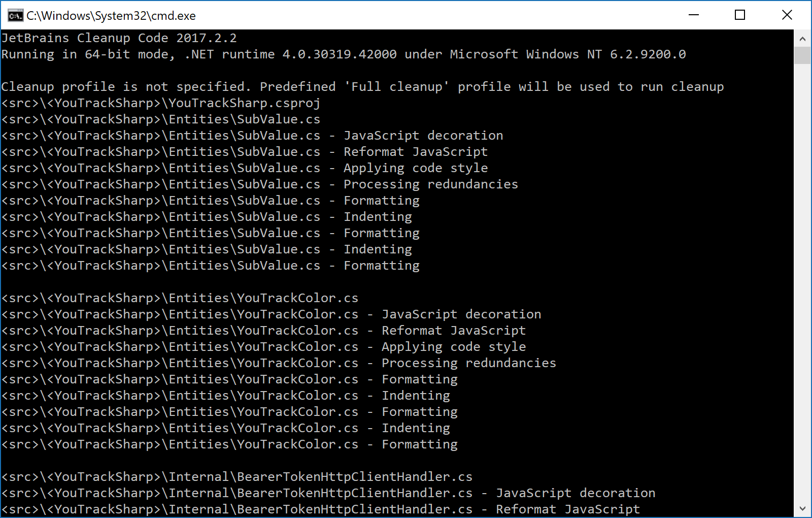
Task: Click the 'Running in 64-bit mode' line
Action: pos(344,54)
